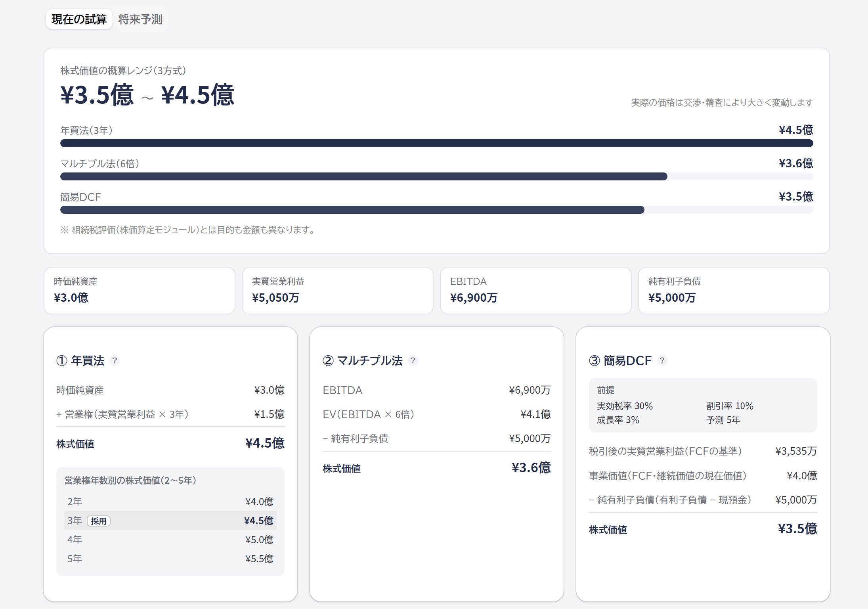Open the 簡易DCF help question-mark icon
This screenshot has height=609, width=868.
(662, 360)
